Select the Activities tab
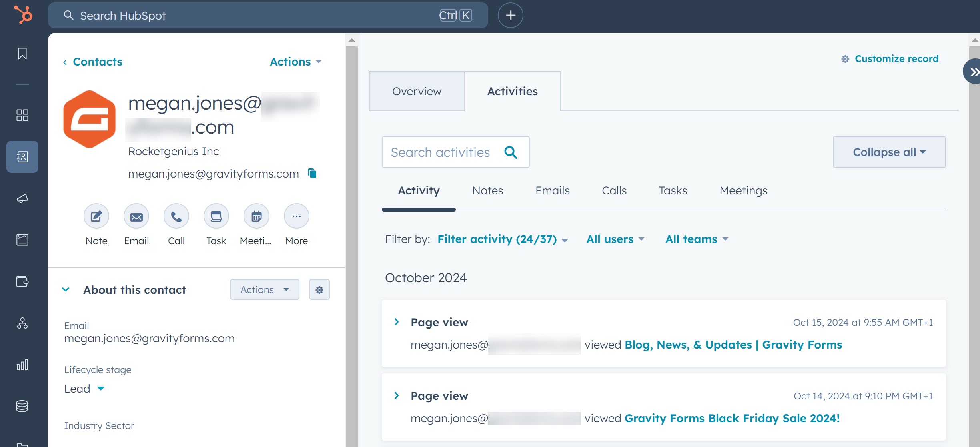 [513, 91]
